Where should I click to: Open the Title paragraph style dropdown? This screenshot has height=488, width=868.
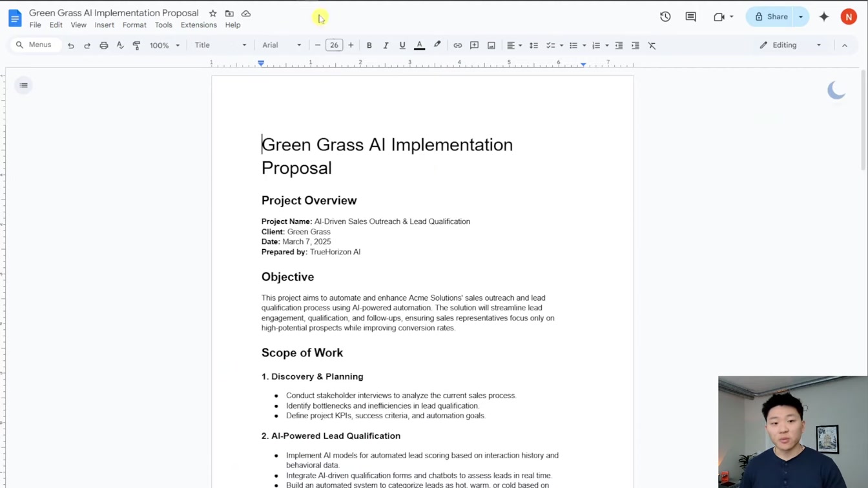[220, 45]
